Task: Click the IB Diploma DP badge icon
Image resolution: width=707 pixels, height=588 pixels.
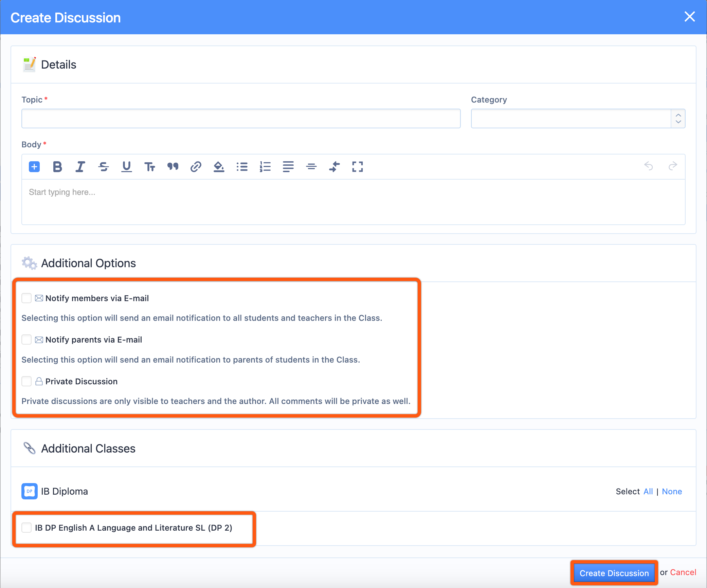Action: tap(30, 491)
